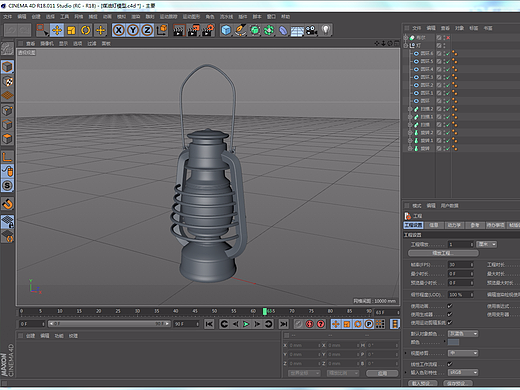
Task: Click Render to Picture Viewer icon
Action: pos(193,30)
